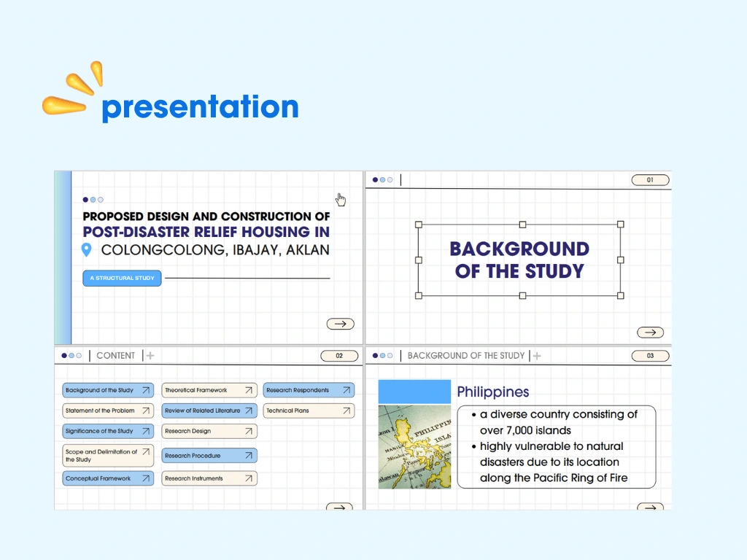The height and width of the screenshot is (560, 747).
Task: Click the bottom-right resize handle of selected text box
Action: pos(620,296)
